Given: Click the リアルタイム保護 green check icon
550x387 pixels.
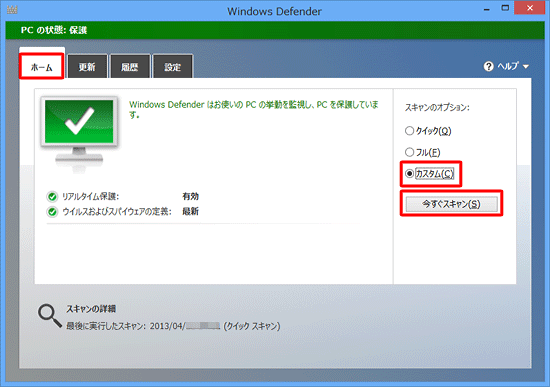Looking at the screenshot, I should tap(52, 196).
